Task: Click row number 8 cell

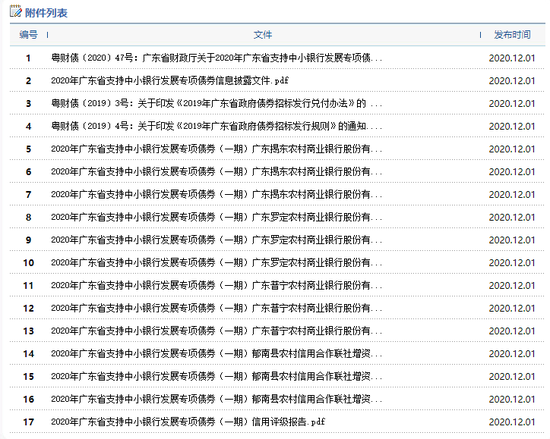Action: pyautogui.click(x=28, y=217)
